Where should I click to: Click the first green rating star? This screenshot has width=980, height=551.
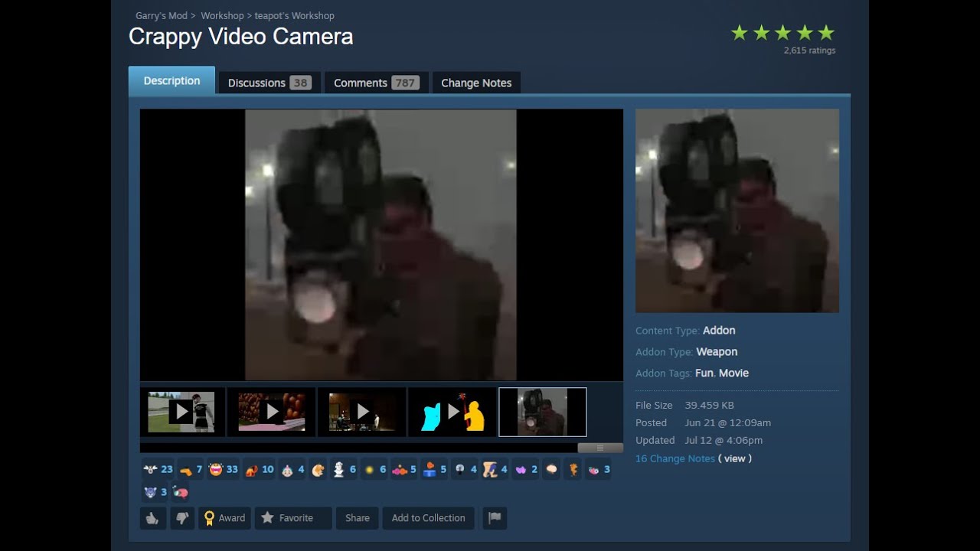(739, 33)
